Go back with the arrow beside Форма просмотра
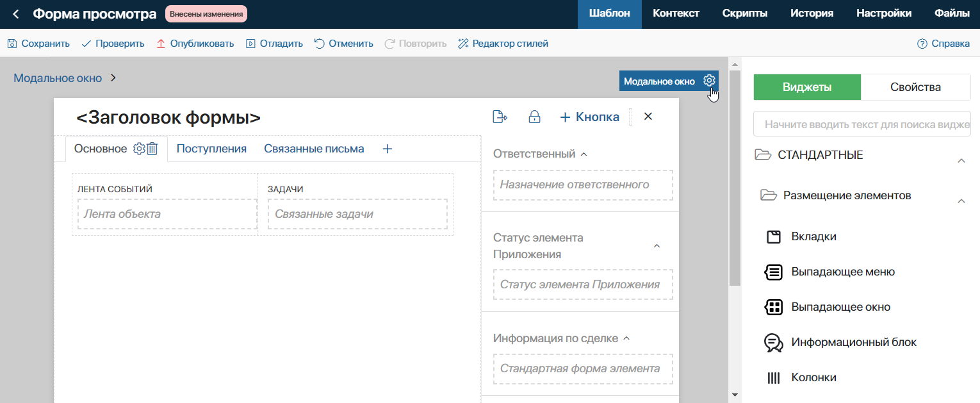Screen dimensions: 980x403 (16, 13)
